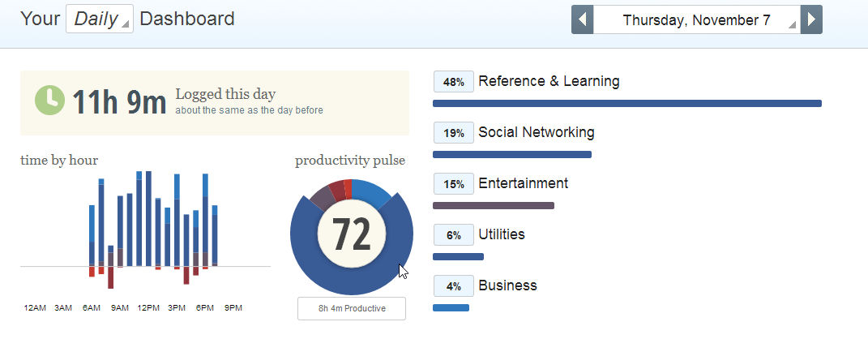Screen dimensions: 868x339
Task: Click the previous day arrow button
Action: 583,20
